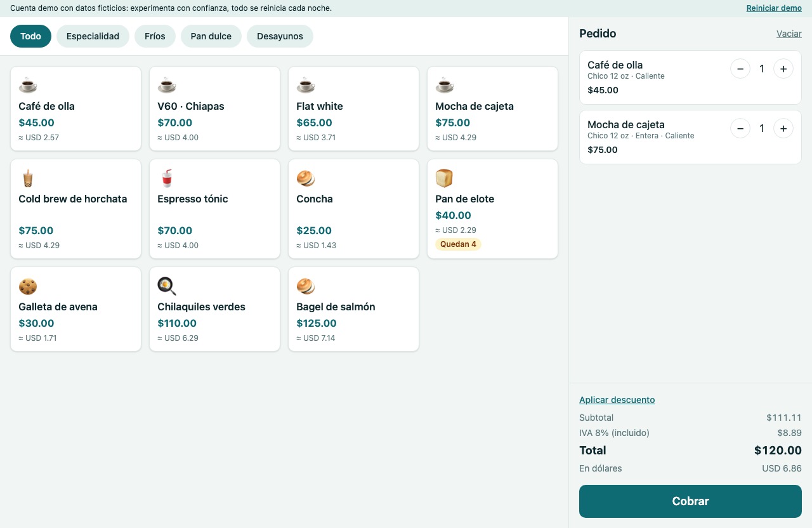Click the Bagel de salmón bagel icon

[x=306, y=286]
